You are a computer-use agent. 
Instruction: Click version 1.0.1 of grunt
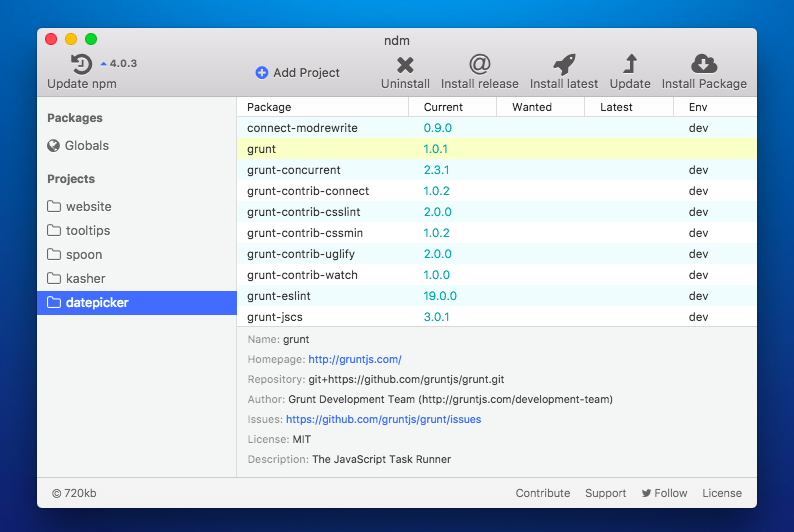pyautogui.click(x=435, y=149)
